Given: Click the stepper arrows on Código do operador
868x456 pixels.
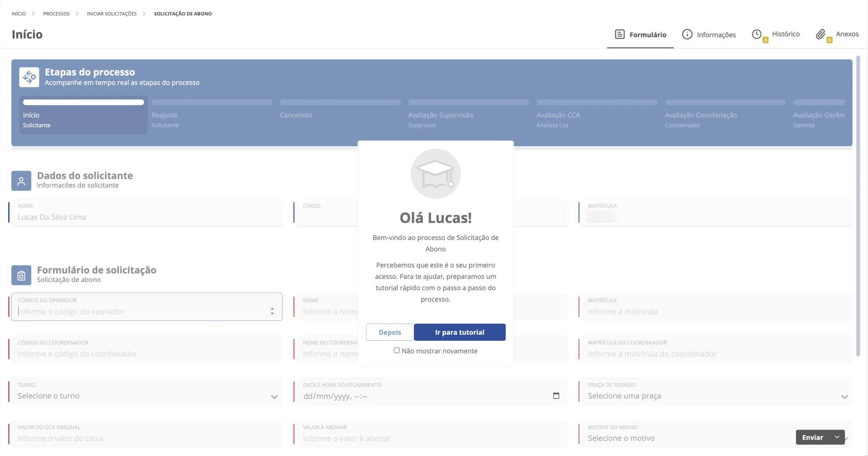Looking at the screenshot, I should (272, 311).
